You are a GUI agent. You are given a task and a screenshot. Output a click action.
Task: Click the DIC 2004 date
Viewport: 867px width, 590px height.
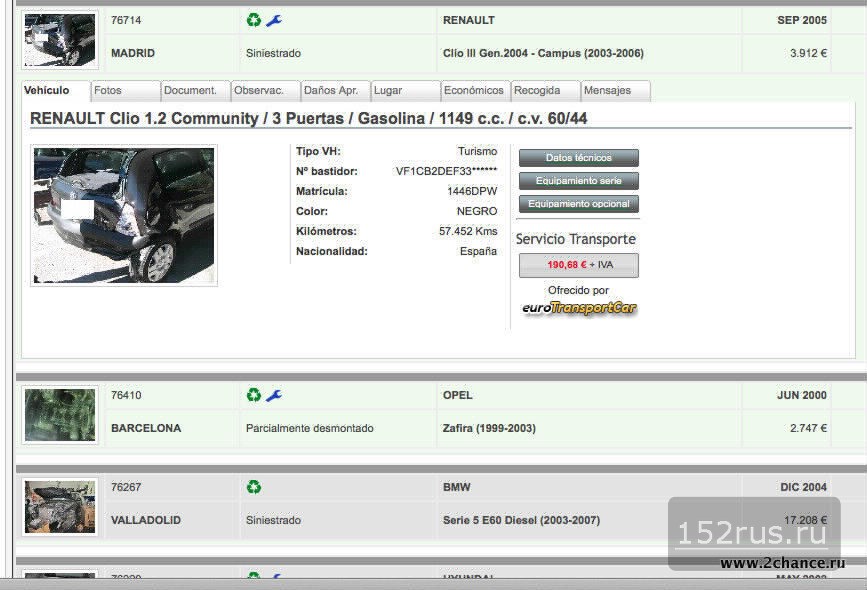tap(803, 487)
